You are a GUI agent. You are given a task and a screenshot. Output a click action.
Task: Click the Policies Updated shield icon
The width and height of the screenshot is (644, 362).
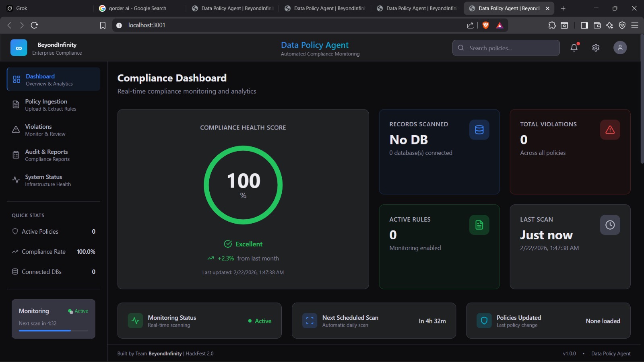tap(484, 321)
